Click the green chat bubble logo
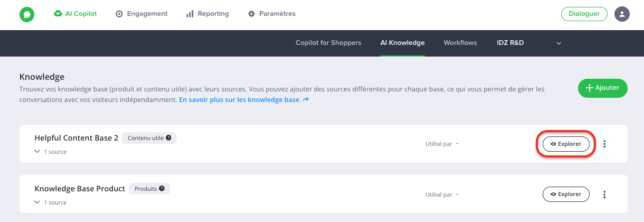The height and width of the screenshot is (222, 644). (26, 14)
